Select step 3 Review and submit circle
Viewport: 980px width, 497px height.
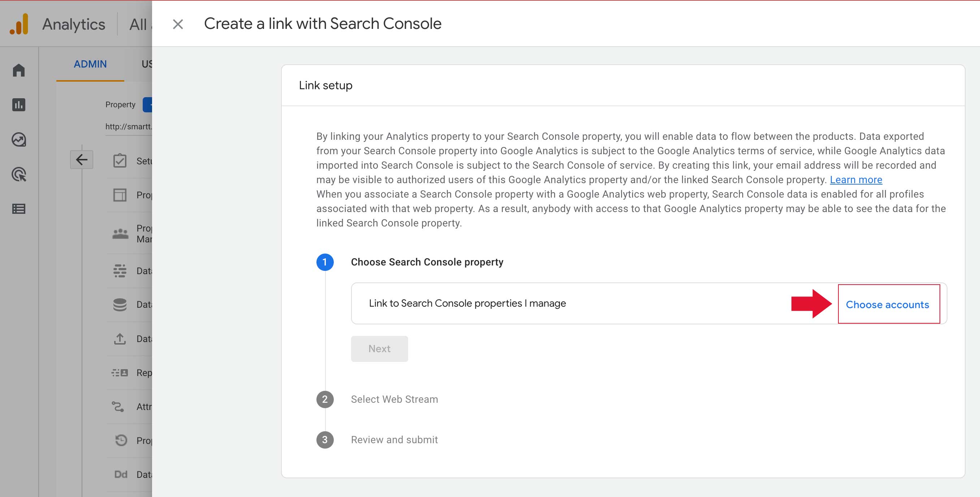pyautogui.click(x=325, y=440)
